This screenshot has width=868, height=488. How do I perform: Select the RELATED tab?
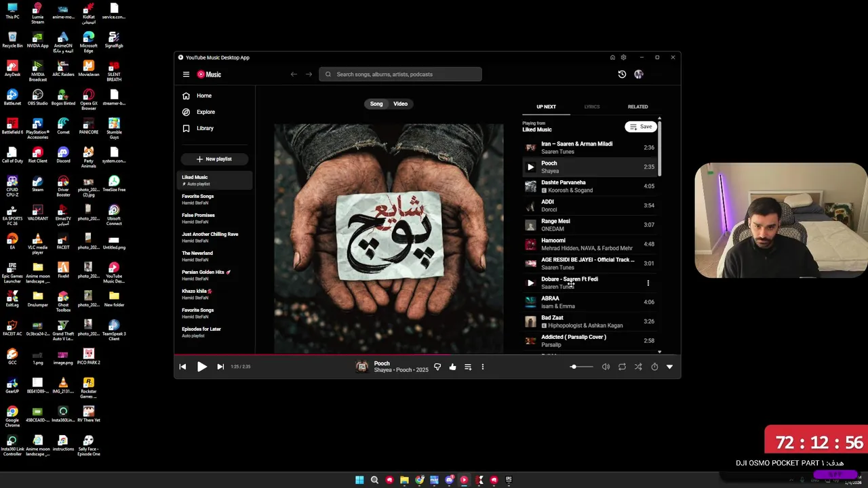tap(637, 106)
